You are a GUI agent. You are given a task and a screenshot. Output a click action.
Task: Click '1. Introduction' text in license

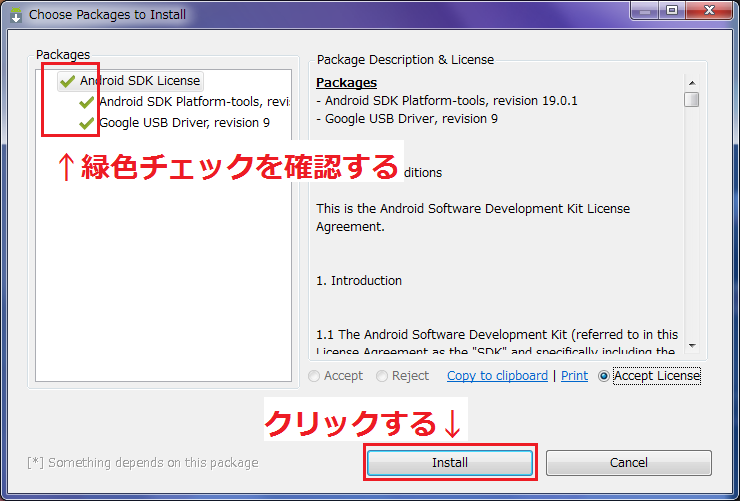point(359,281)
